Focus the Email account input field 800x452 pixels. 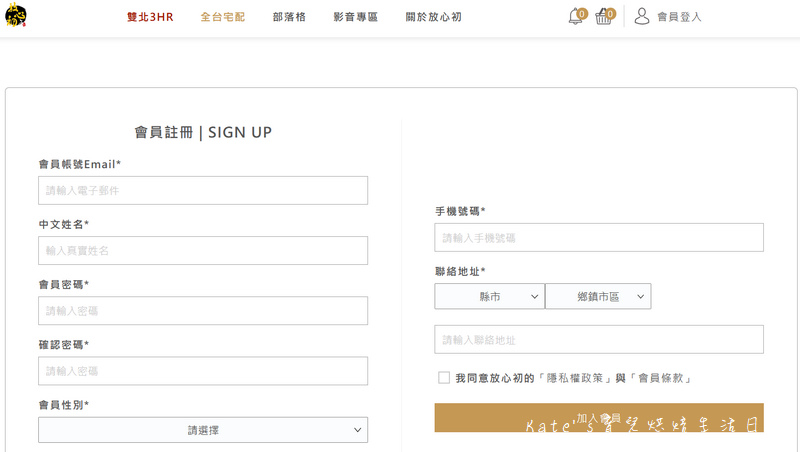point(203,190)
